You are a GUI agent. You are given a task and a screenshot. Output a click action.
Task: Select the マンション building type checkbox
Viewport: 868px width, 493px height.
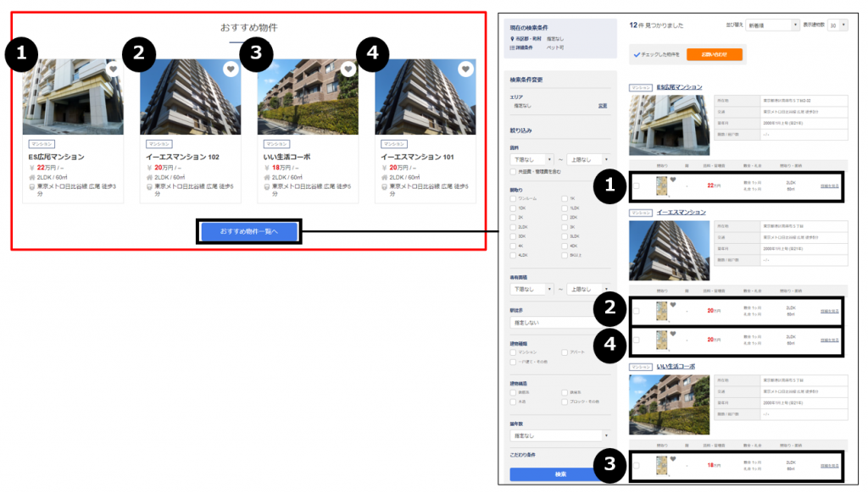[513, 352]
